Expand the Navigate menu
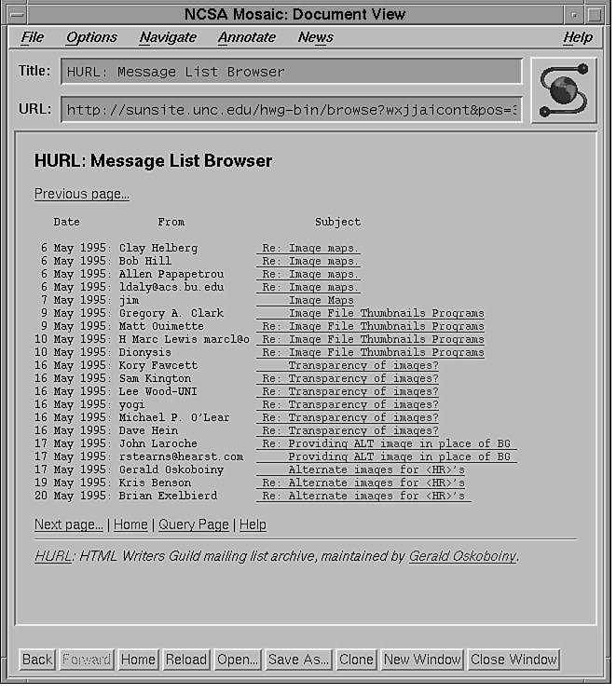 (168, 37)
